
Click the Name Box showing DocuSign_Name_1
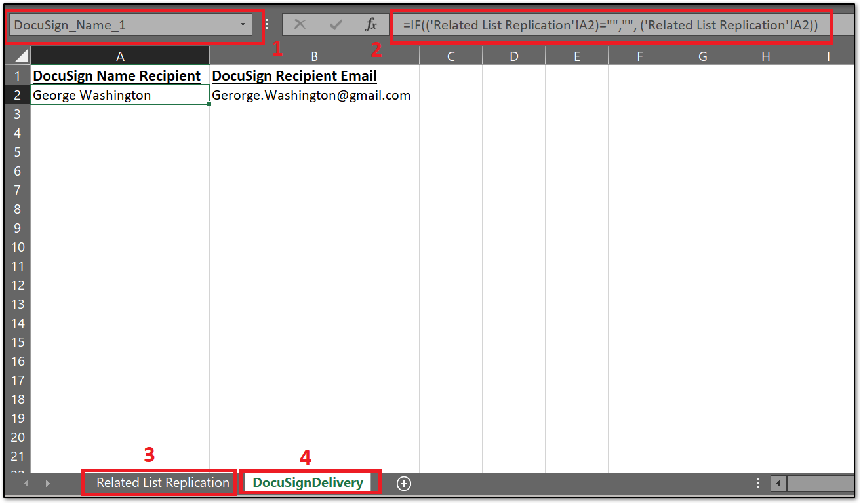click(x=130, y=26)
